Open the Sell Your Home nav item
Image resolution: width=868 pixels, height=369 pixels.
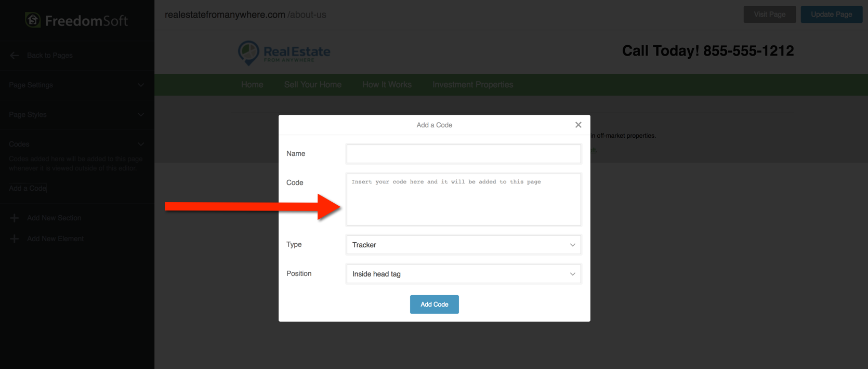click(313, 85)
